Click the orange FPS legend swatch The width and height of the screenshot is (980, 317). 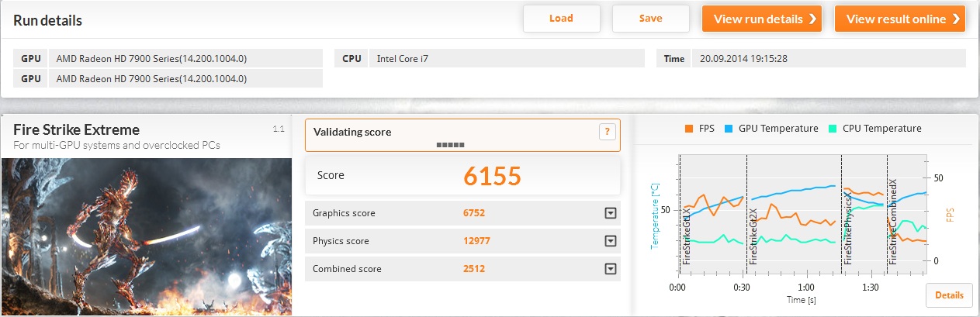(x=687, y=129)
